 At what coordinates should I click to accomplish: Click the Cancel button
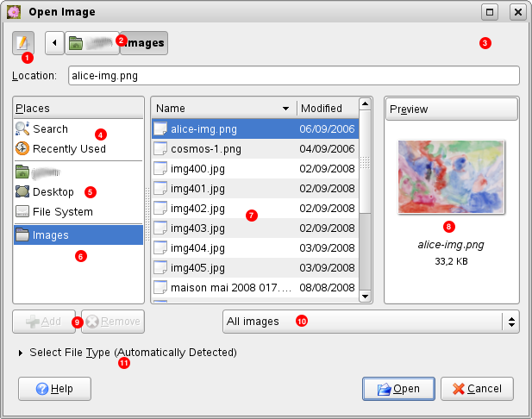click(477, 389)
